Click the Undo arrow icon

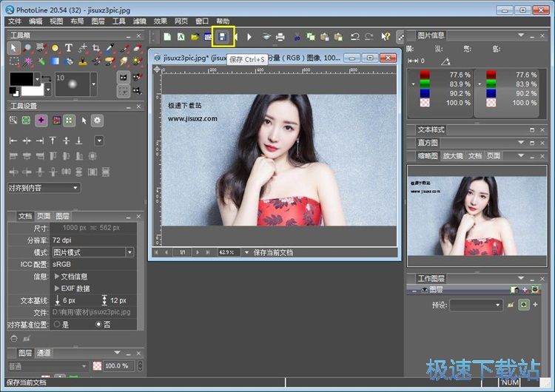(x=355, y=36)
